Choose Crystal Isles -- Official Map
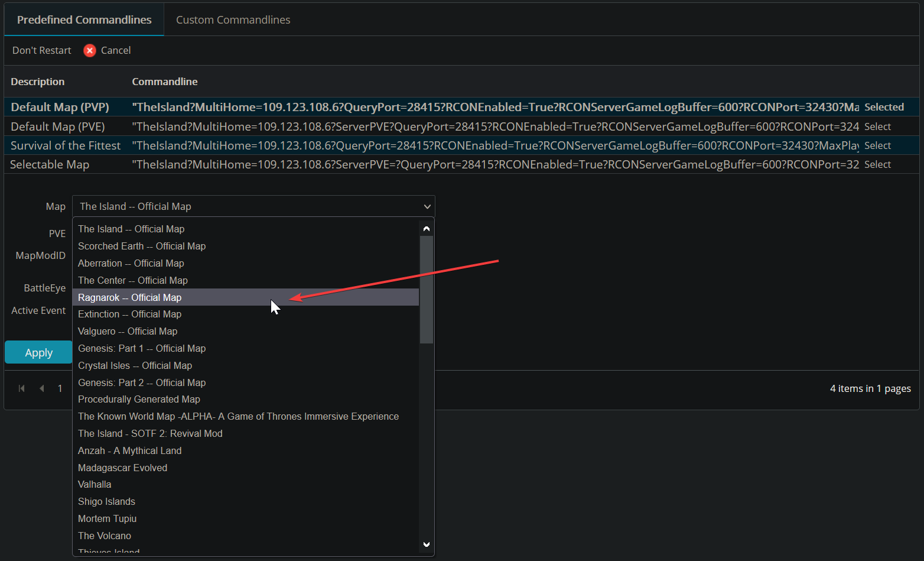924x561 pixels. pos(135,365)
